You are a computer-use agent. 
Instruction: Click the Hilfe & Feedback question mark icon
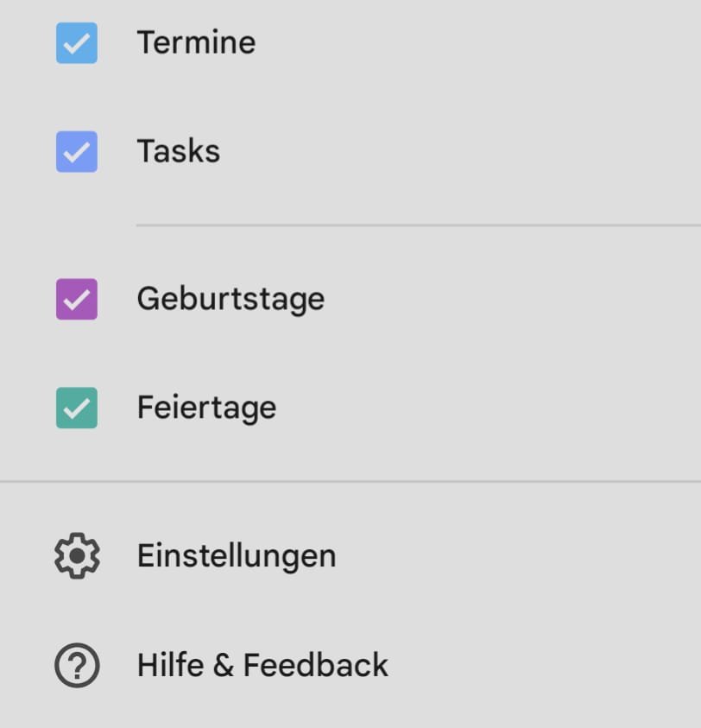[x=77, y=665]
